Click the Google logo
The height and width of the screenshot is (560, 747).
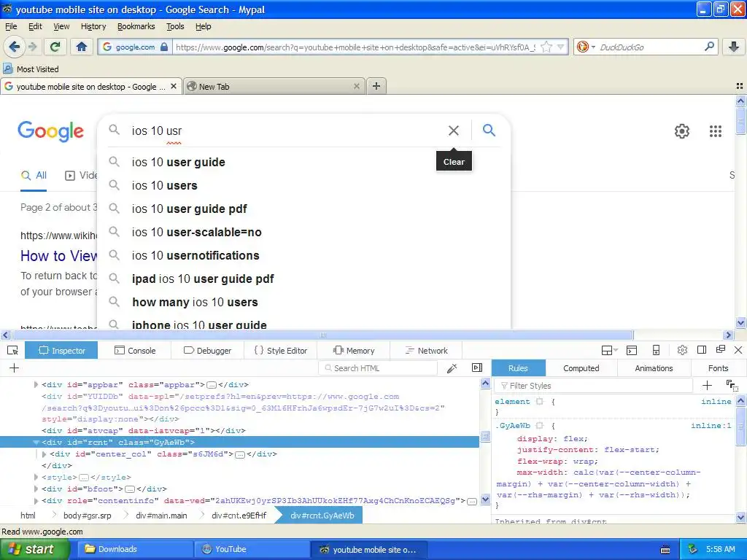coord(51,131)
